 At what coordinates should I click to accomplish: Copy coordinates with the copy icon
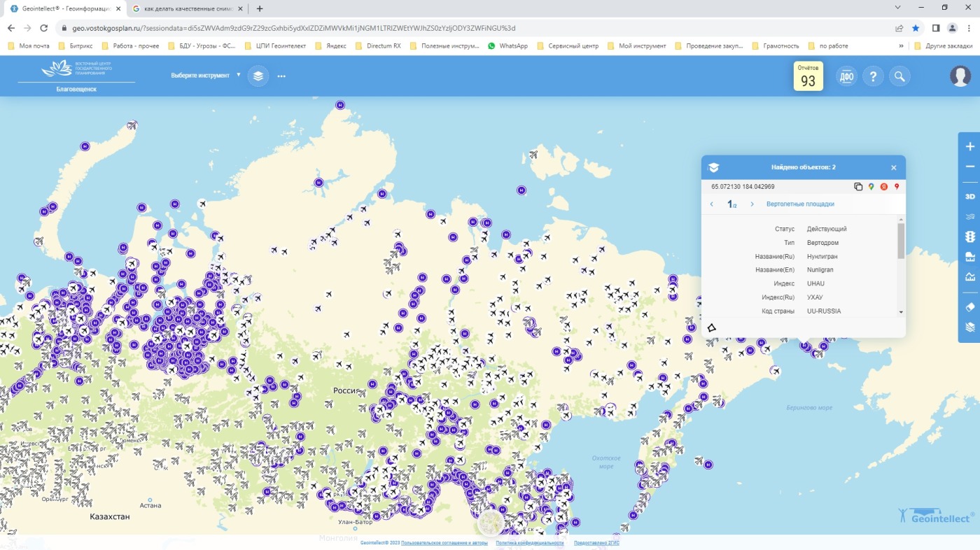(858, 187)
